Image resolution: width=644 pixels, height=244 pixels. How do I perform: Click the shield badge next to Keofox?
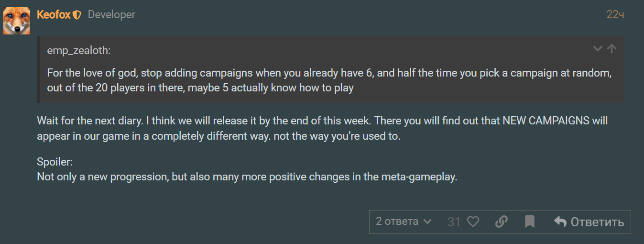coord(77,15)
